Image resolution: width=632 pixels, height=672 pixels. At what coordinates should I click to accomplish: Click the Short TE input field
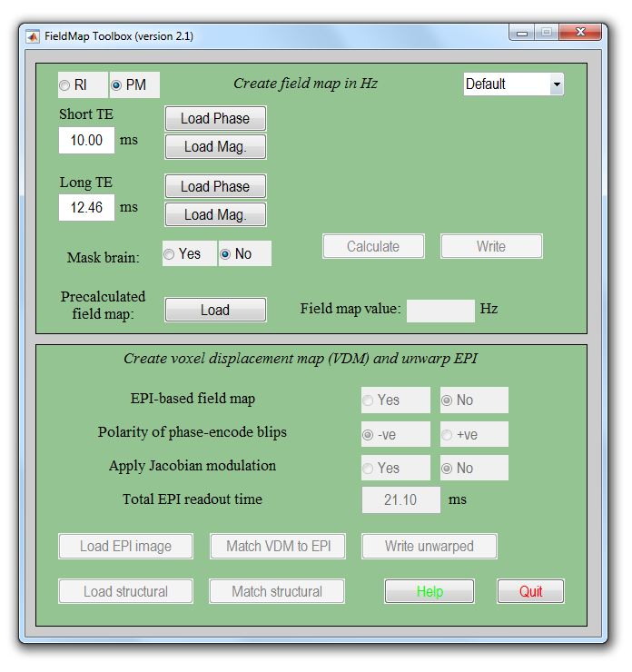click(x=87, y=141)
